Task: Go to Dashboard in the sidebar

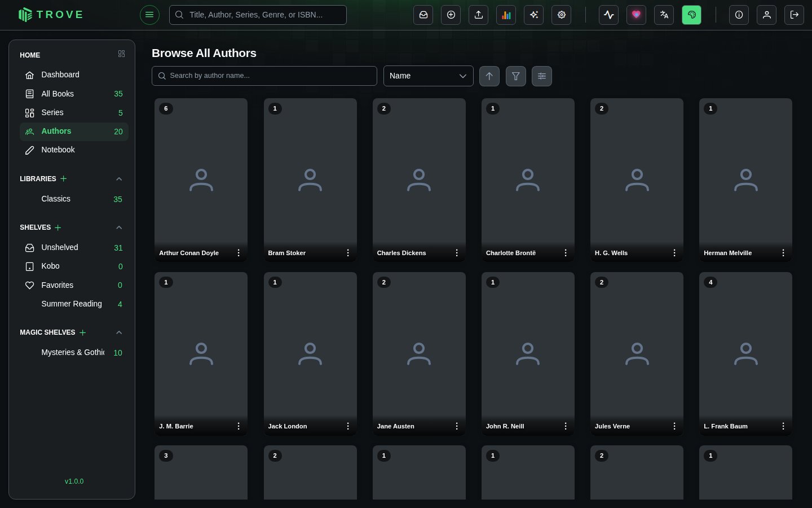Action: 74,75
